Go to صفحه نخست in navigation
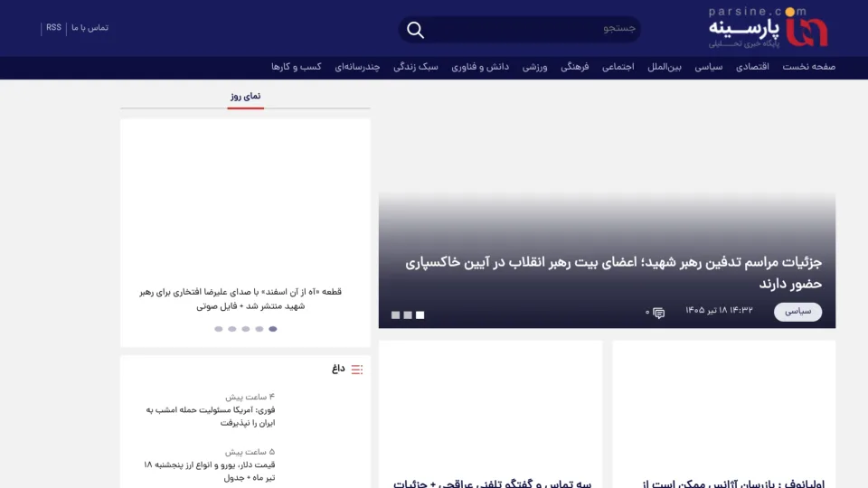This screenshot has width=868, height=488. pyautogui.click(x=808, y=67)
